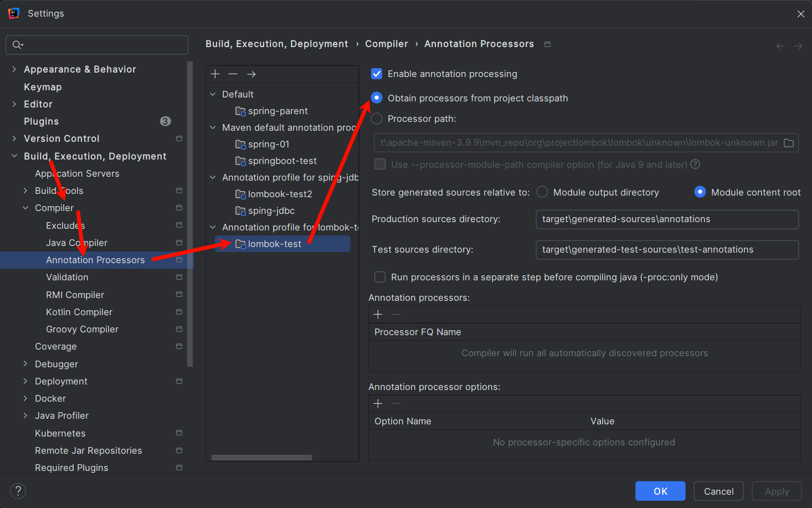This screenshot has height=508, width=812.
Task: Move module to another profile arrow icon
Action: [x=251, y=74]
